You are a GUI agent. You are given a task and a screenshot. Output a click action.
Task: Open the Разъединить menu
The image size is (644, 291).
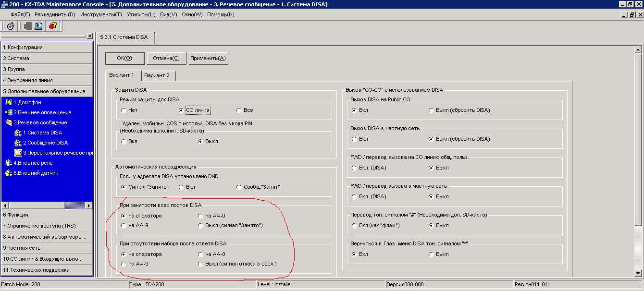point(55,14)
